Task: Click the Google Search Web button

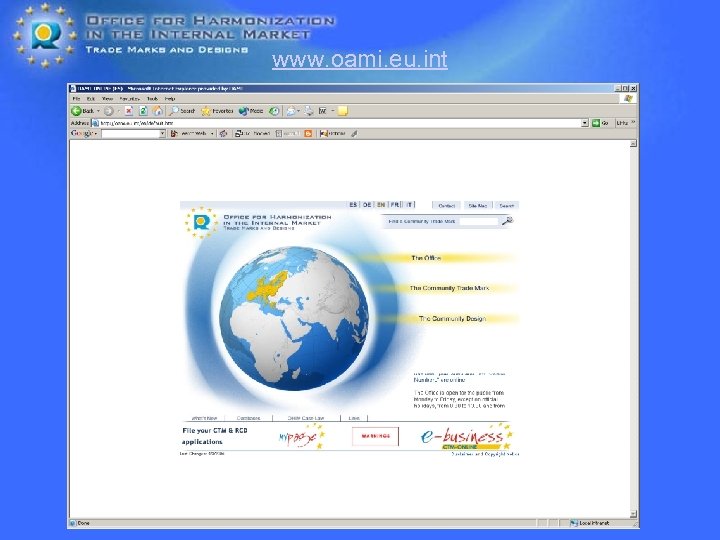Action: (x=189, y=134)
